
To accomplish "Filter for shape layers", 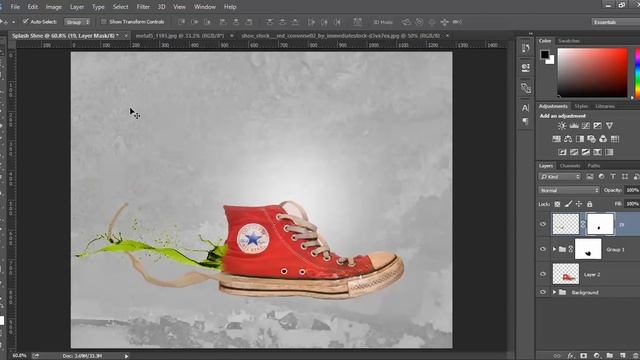I will coord(625,177).
